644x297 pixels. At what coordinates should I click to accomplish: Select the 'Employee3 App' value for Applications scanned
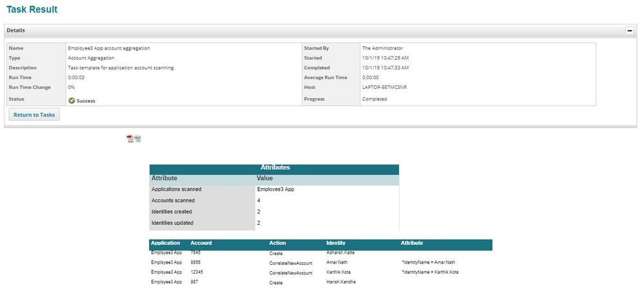pos(276,189)
